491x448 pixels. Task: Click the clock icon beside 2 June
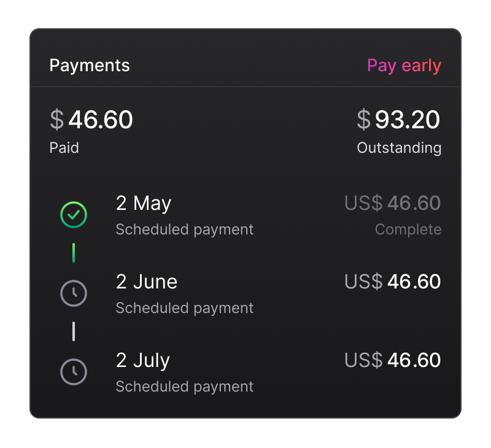(74, 293)
